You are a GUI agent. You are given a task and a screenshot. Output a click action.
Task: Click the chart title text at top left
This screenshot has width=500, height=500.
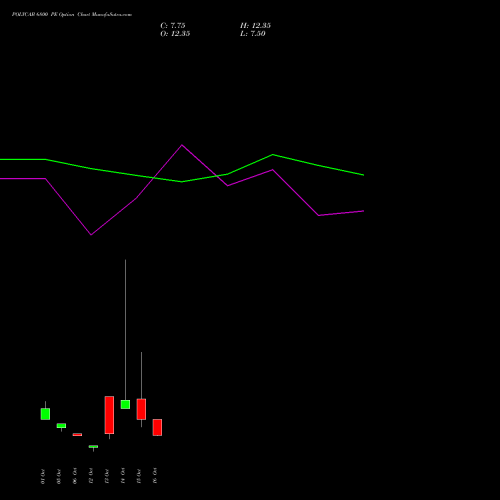pyautogui.click(x=72, y=15)
